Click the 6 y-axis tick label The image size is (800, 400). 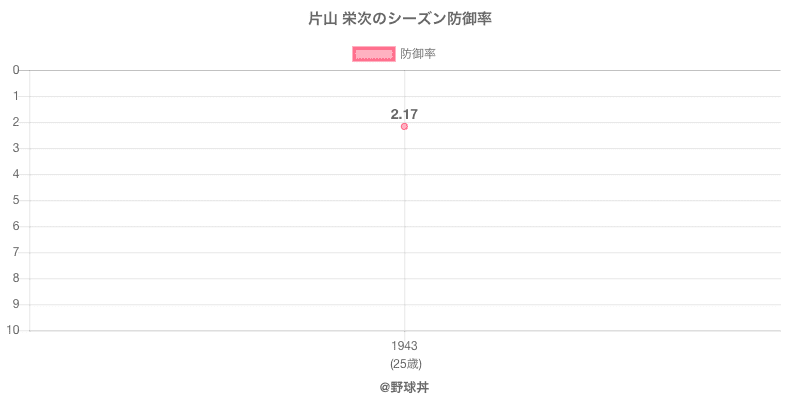[17, 226]
